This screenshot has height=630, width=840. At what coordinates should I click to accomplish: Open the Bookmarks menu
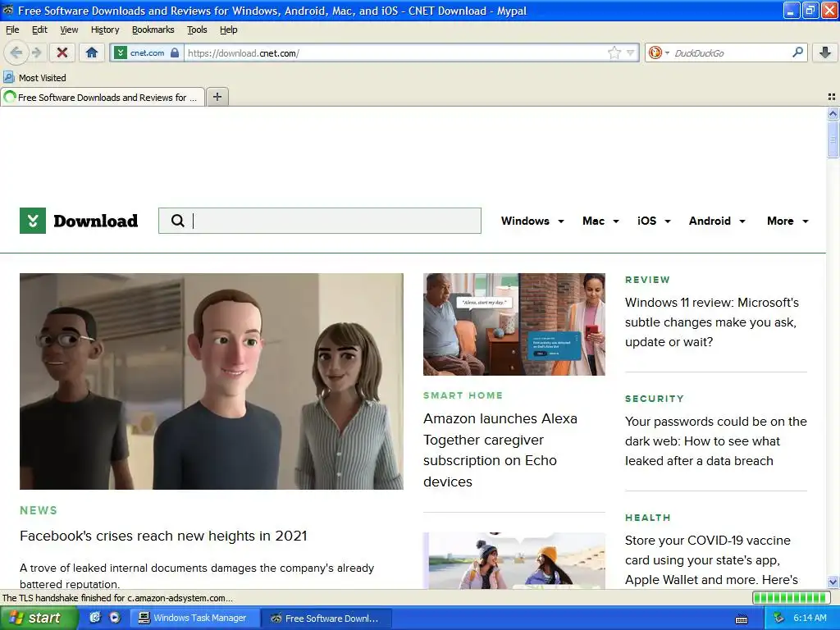click(153, 30)
